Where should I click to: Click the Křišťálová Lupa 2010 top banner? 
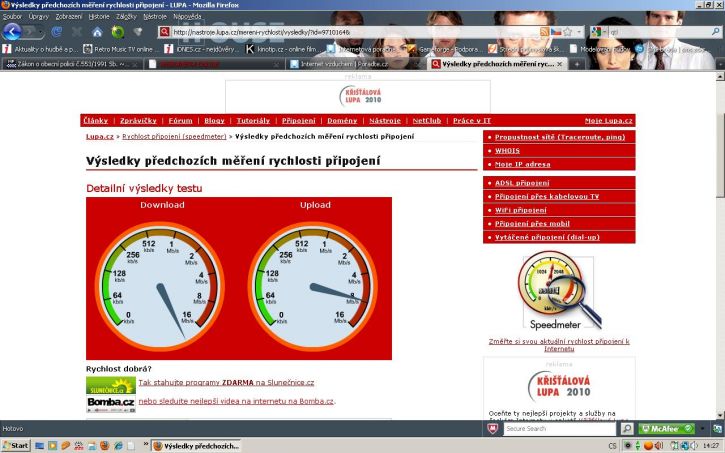tap(358, 96)
